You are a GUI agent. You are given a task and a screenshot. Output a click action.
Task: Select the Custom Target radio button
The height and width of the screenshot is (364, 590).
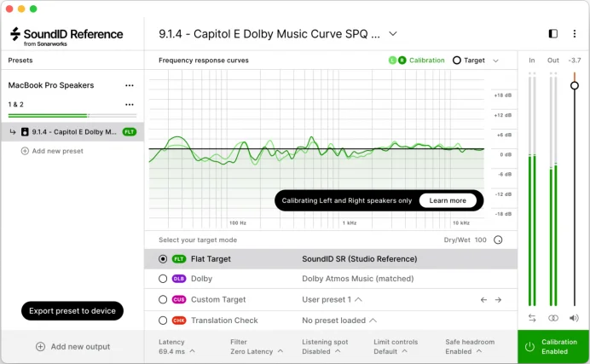163,300
